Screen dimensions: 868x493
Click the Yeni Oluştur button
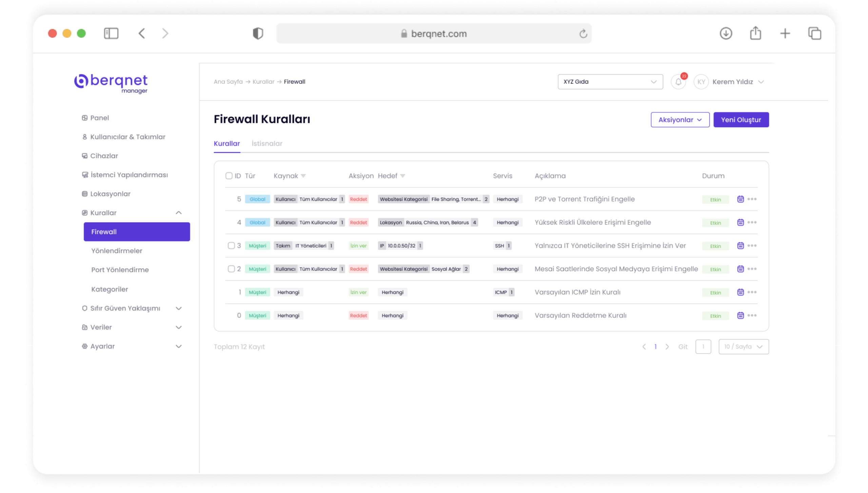(741, 120)
